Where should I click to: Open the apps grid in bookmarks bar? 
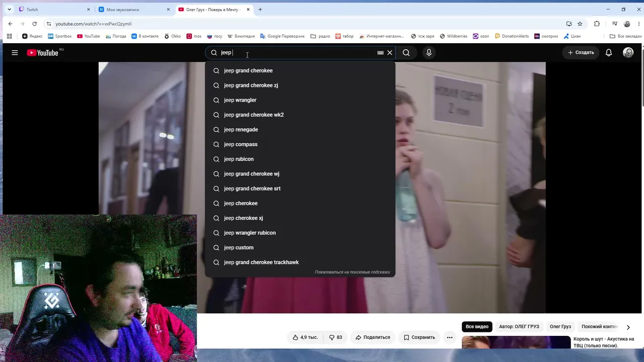coord(9,36)
